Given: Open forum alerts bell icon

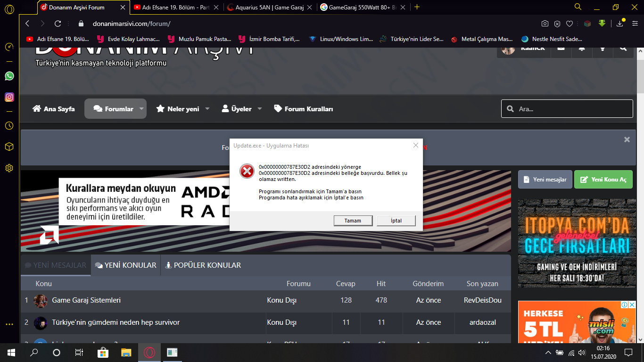Looking at the screenshot, I should point(582,48).
